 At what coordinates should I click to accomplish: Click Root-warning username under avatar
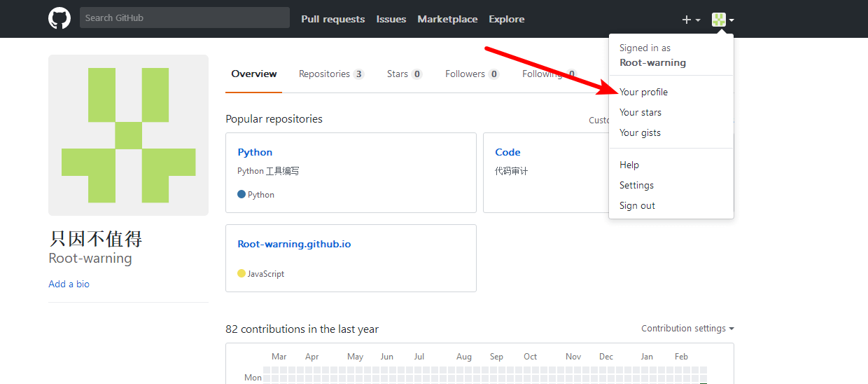coord(90,259)
